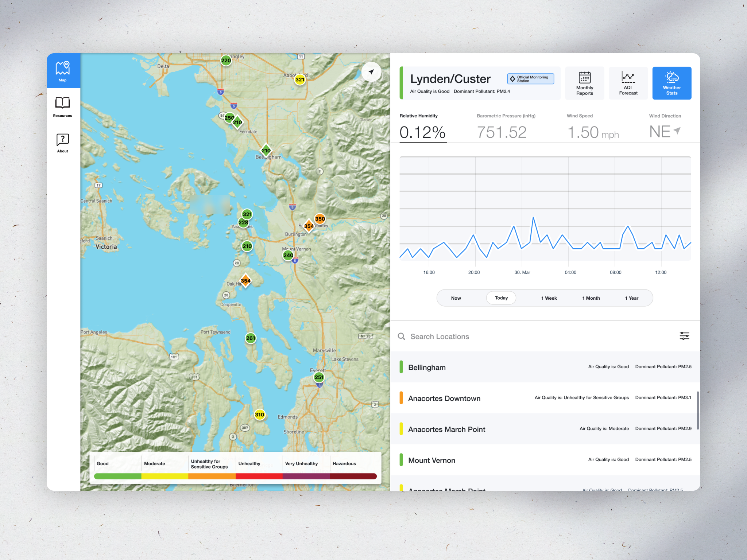Select green marker 251 at Everett

(x=319, y=377)
